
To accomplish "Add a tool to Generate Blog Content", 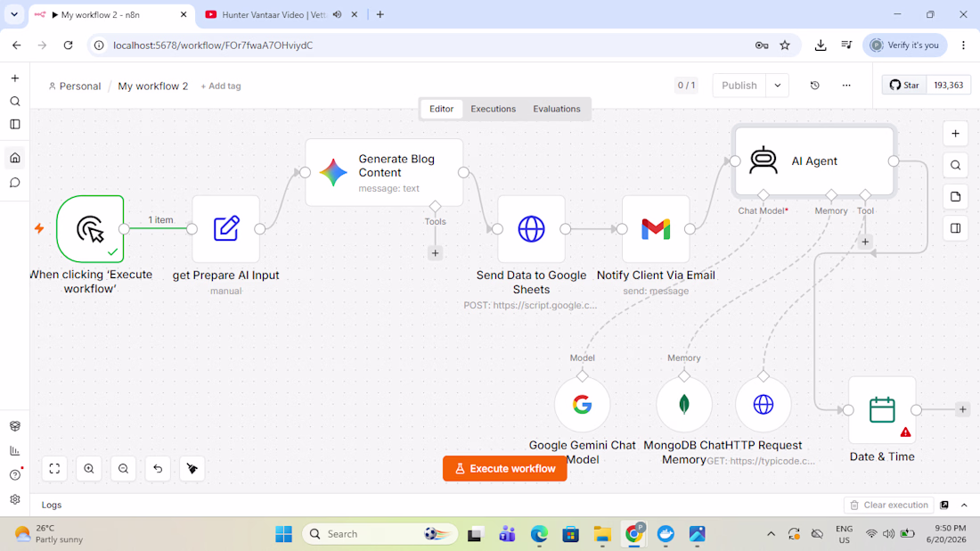I will [435, 253].
